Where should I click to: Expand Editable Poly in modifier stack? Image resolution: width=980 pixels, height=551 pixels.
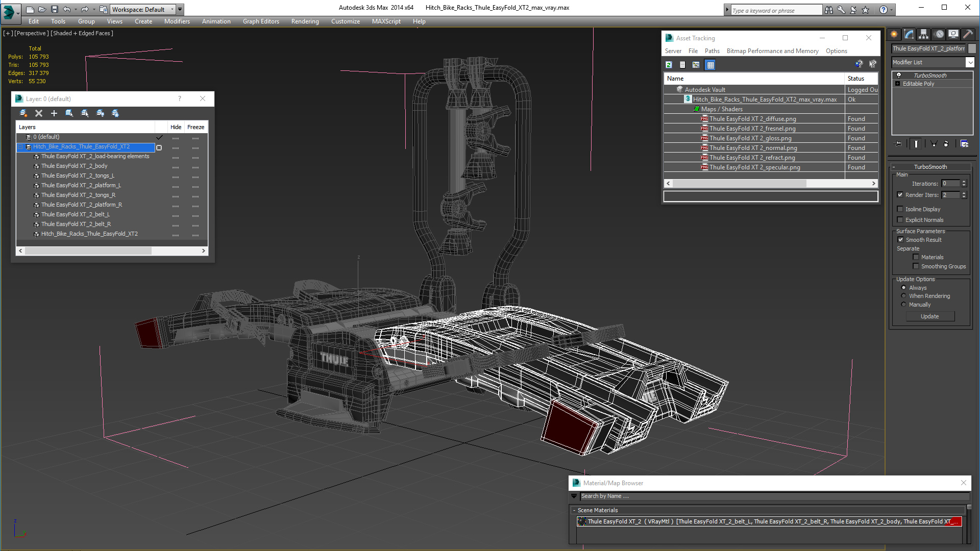pyautogui.click(x=897, y=84)
